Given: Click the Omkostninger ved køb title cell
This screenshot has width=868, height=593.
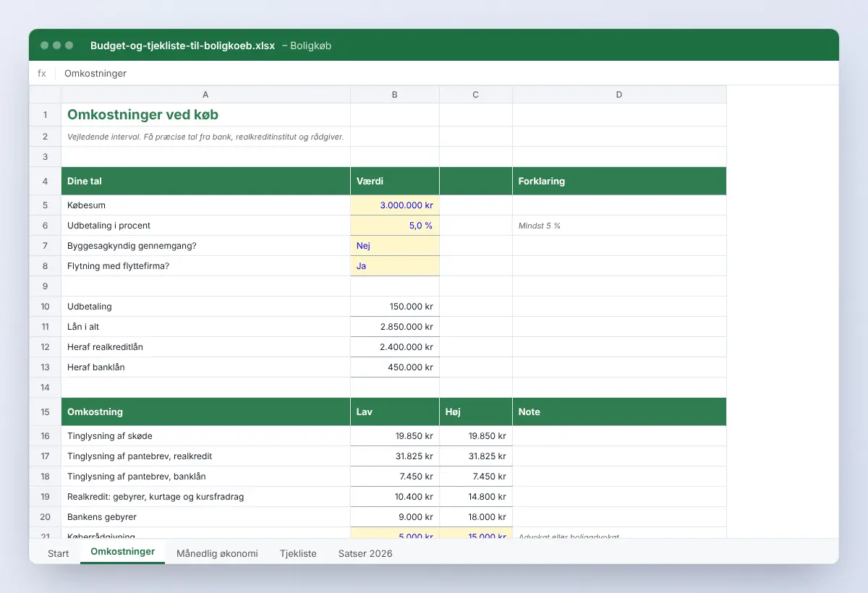Looking at the screenshot, I should click(205, 115).
